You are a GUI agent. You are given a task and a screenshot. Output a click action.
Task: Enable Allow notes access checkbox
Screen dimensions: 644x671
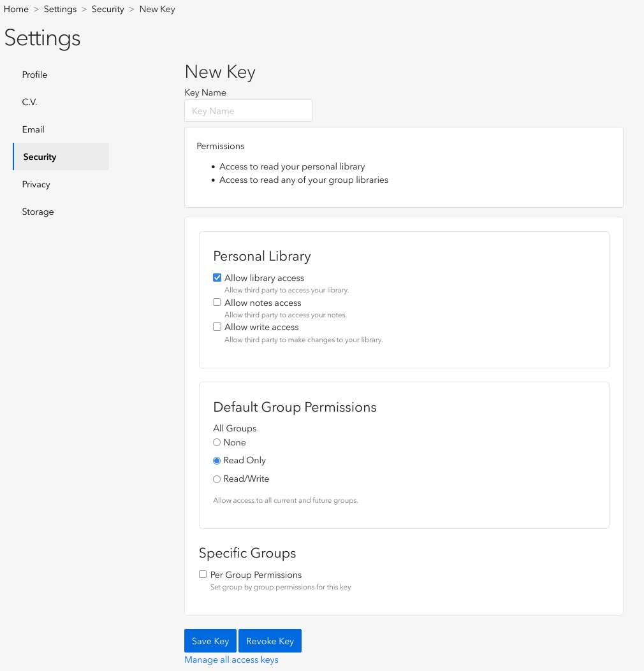click(217, 303)
